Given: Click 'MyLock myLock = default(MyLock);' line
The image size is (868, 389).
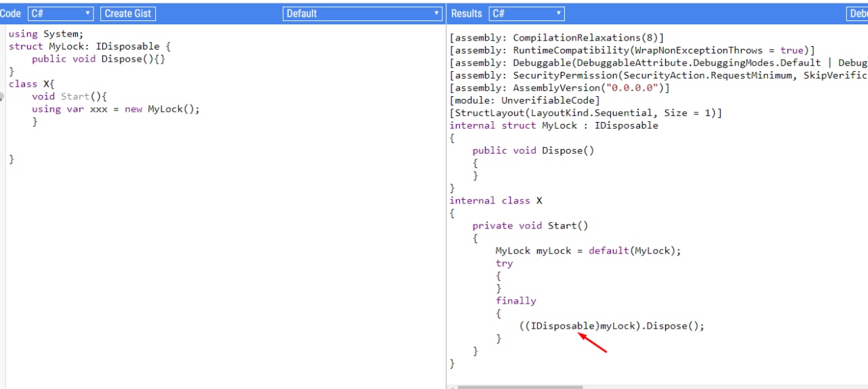Looking at the screenshot, I should 588,251.
